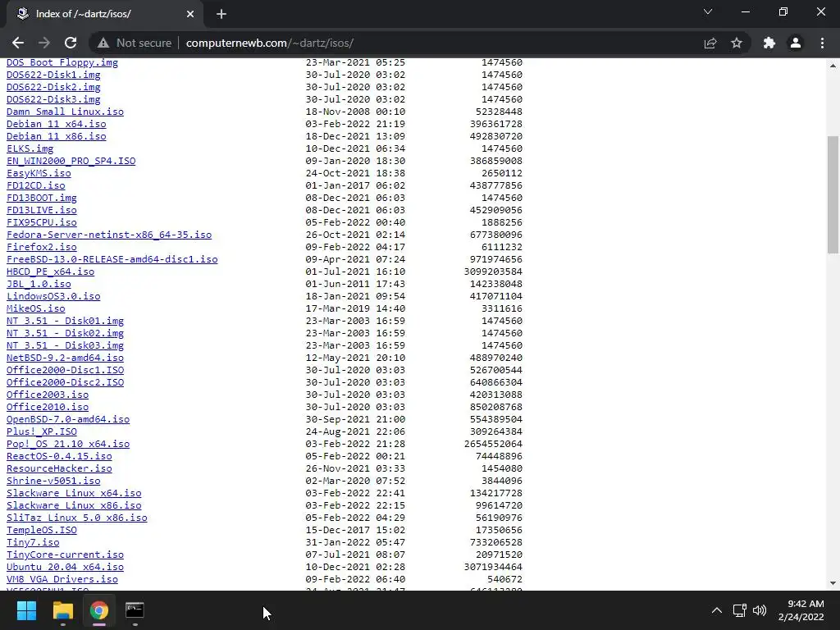Open the Extensions puzzle icon
The width and height of the screenshot is (840, 630).
[769, 43]
